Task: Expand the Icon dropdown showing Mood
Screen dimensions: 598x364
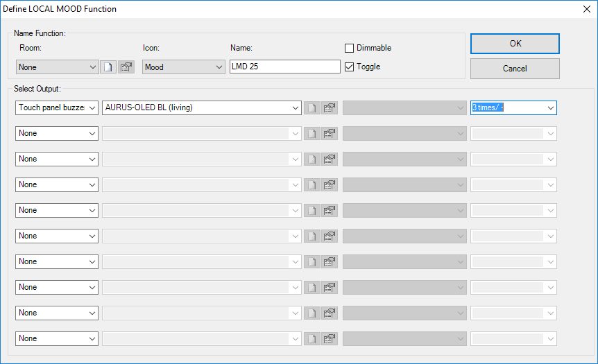Action: 183,67
